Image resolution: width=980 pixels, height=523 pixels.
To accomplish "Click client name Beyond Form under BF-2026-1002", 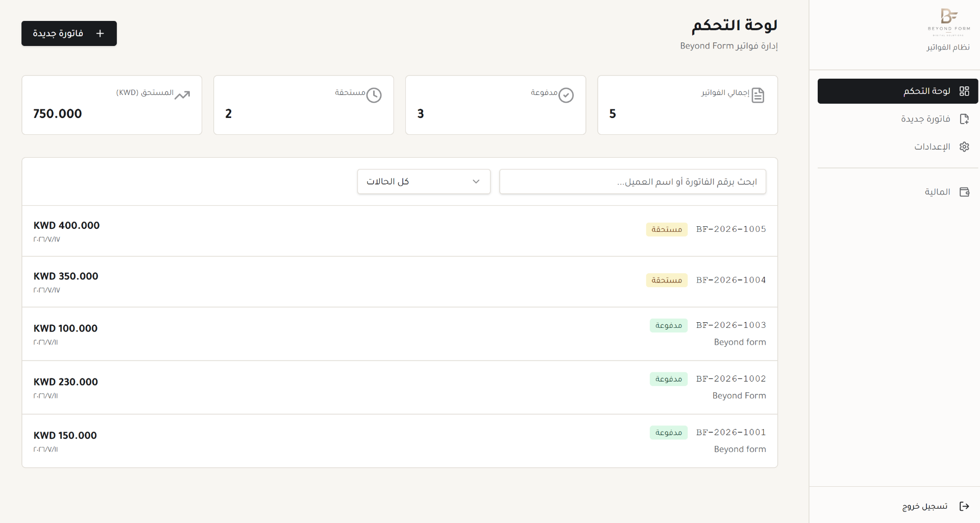I will (739, 396).
